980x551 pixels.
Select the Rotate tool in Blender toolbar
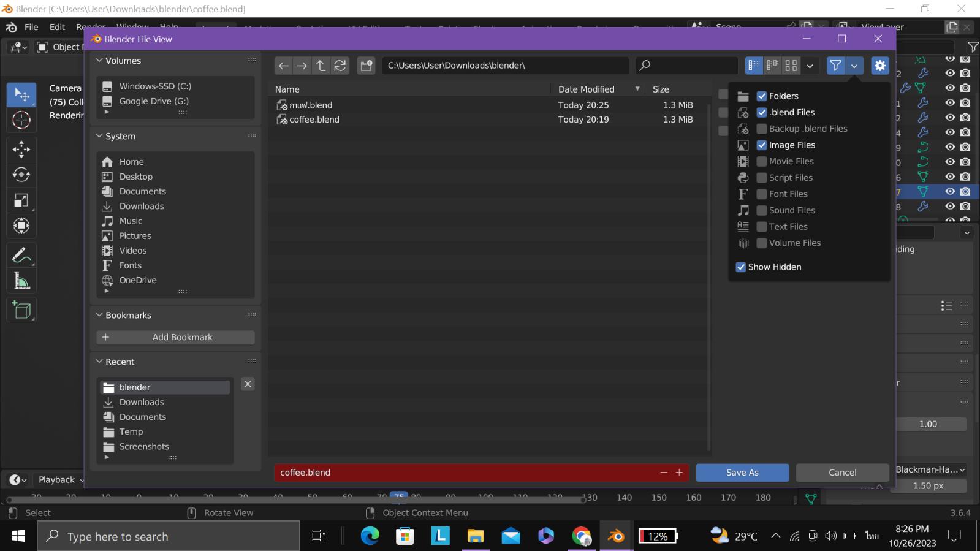click(21, 175)
